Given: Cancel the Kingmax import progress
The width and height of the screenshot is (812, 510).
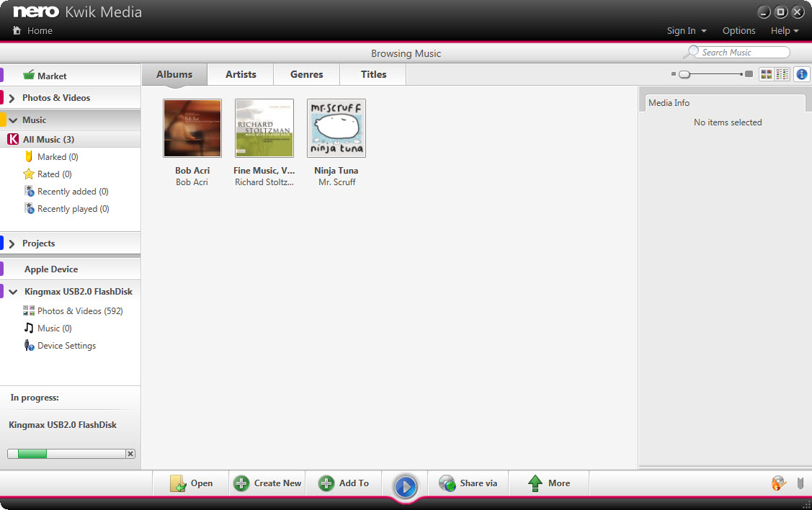Looking at the screenshot, I should [x=130, y=454].
